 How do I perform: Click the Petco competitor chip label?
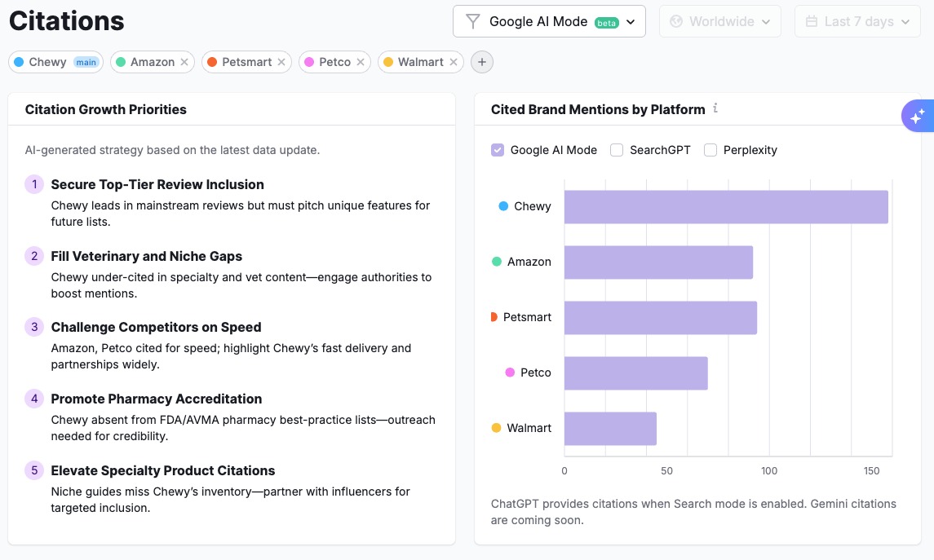tap(334, 62)
